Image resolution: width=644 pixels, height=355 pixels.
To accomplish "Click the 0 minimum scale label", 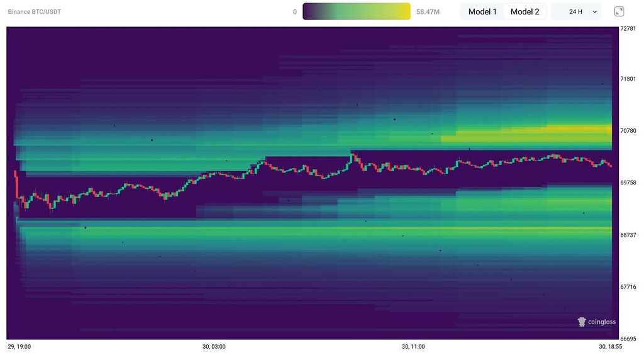I will coord(294,11).
